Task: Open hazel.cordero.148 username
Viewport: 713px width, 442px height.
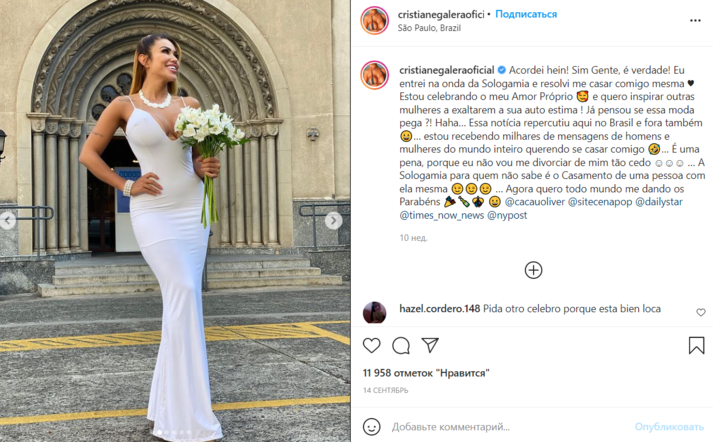Action: [440, 308]
